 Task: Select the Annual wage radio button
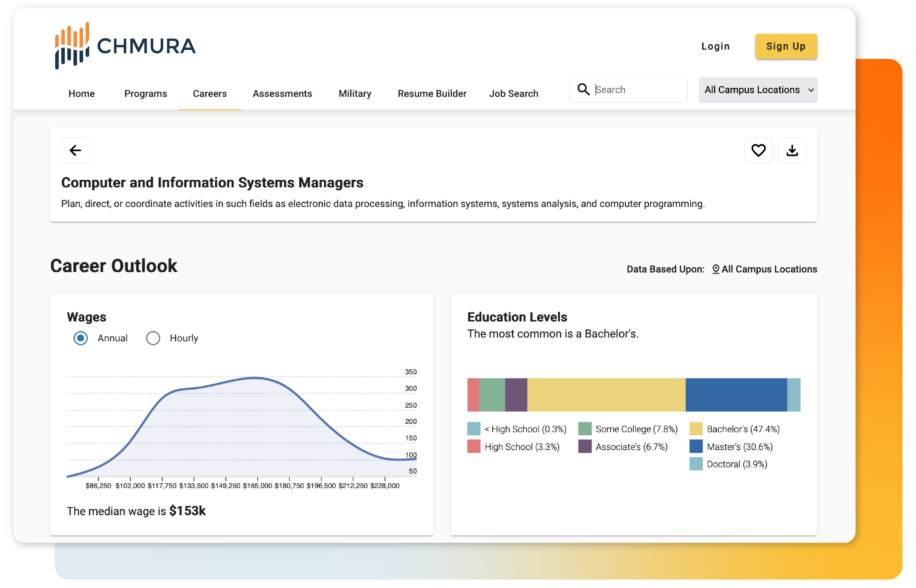pyautogui.click(x=81, y=338)
